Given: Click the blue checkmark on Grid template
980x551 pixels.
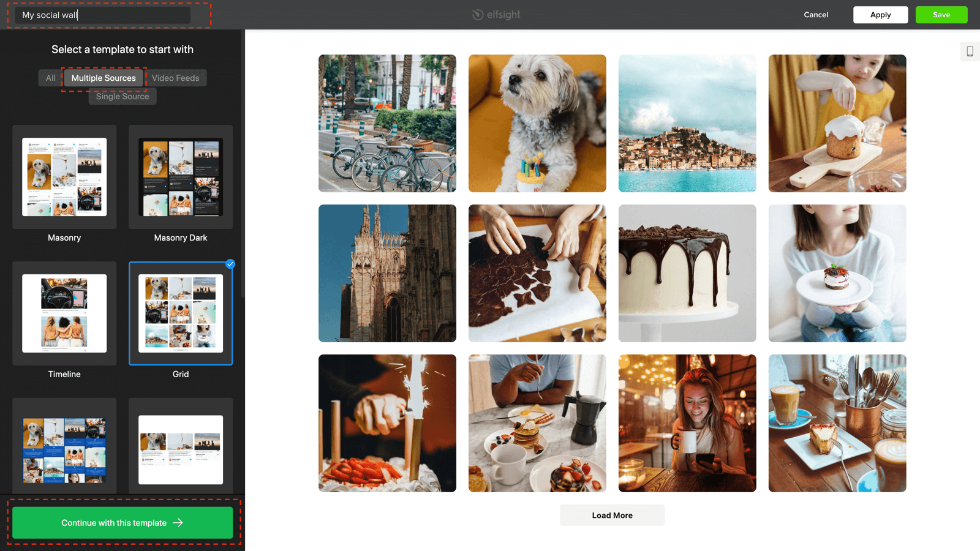Looking at the screenshot, I should point(230,264).
